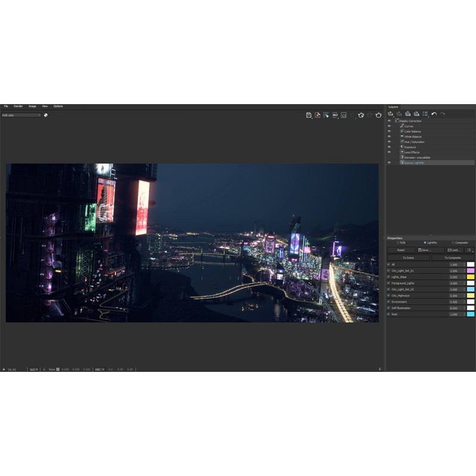Open the Options menu
Screen dimensions: 476x476
tap(58, 106)
